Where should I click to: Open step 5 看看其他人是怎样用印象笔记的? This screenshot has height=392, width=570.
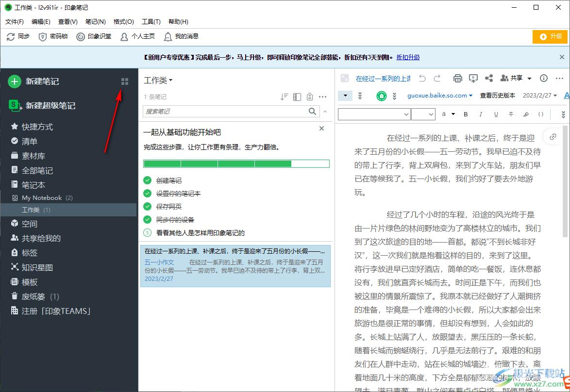pyautogui.click(x=201, y=233)
